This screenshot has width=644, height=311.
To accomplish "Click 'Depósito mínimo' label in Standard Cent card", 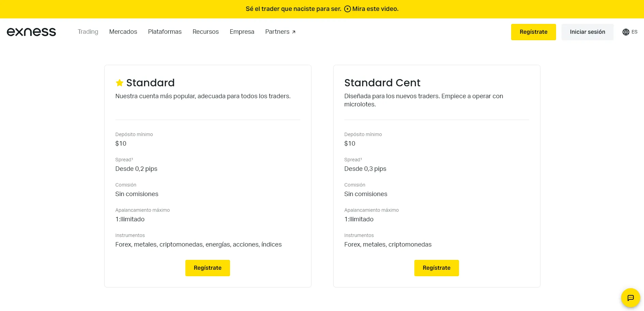I will [x=363, y=134].
